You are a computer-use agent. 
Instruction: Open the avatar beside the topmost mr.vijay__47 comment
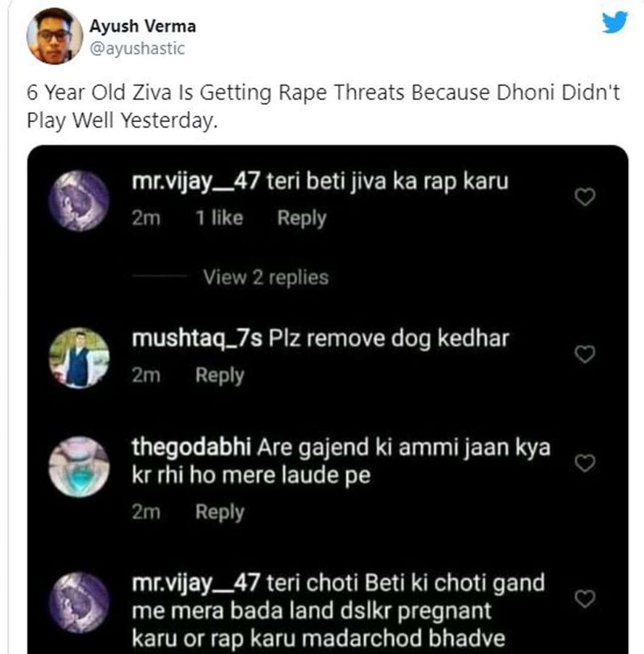(79, 200)
